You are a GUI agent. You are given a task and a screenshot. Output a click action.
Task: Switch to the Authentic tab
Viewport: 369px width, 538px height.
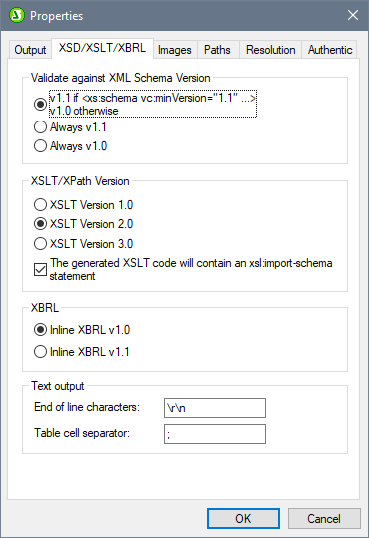click(330, 50)
